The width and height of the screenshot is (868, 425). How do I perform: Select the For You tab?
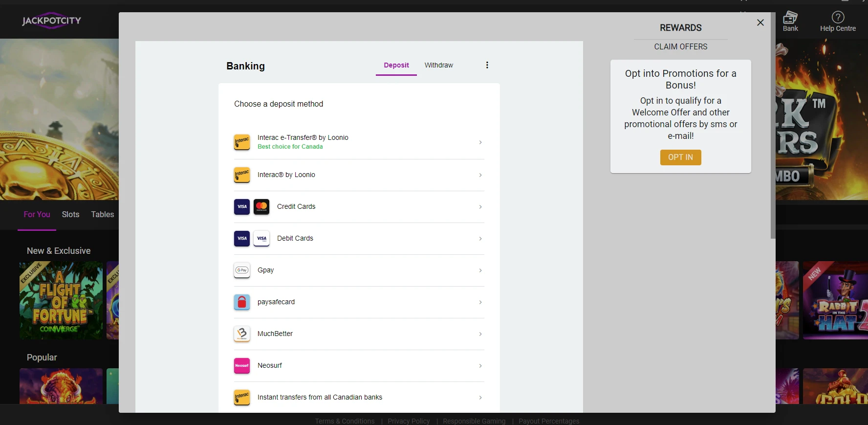tap(37, 215)
